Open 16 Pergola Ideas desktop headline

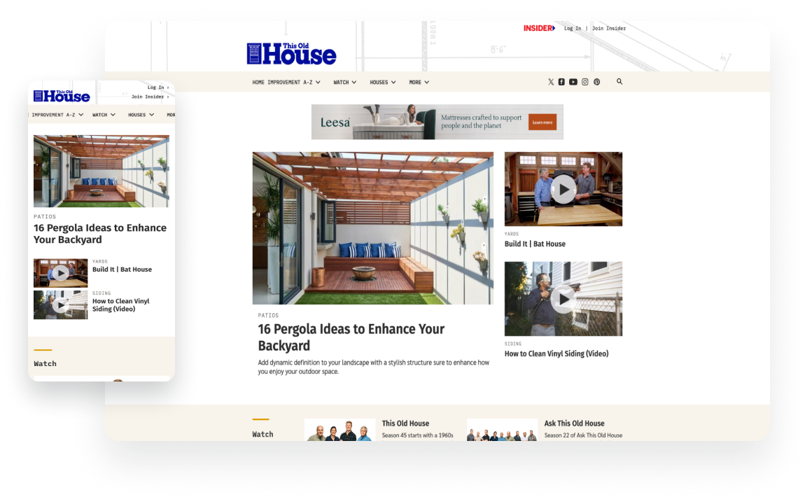pos(351,337)
